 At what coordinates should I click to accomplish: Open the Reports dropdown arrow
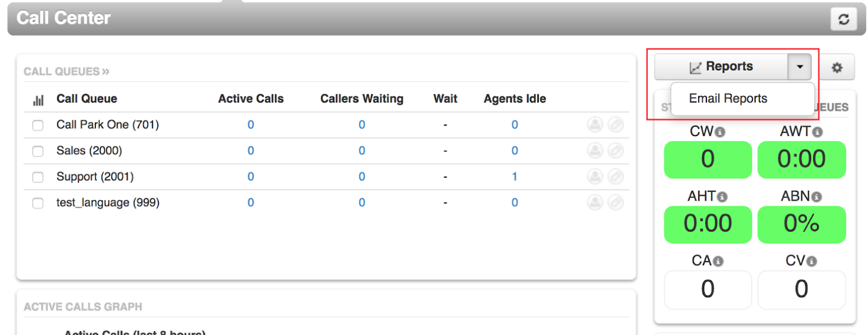[799, 66]
